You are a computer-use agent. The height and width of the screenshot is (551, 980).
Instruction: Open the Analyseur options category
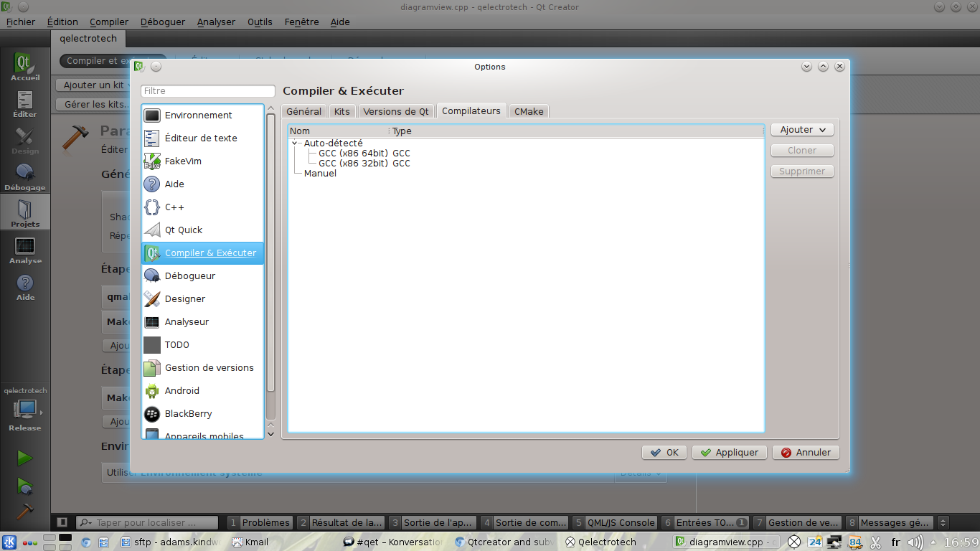203,321
